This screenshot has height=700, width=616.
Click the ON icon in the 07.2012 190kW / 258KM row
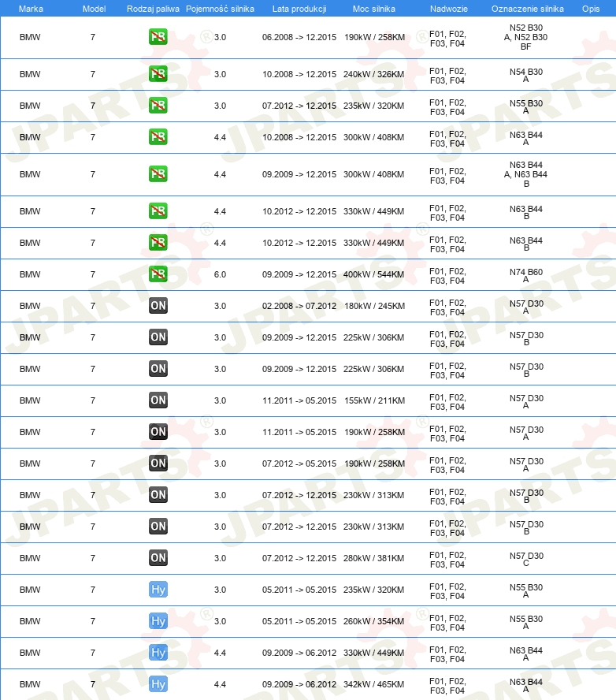pos(158,464)
